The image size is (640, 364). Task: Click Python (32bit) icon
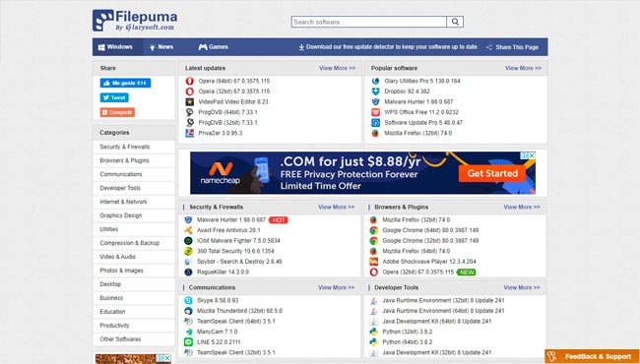373,332
